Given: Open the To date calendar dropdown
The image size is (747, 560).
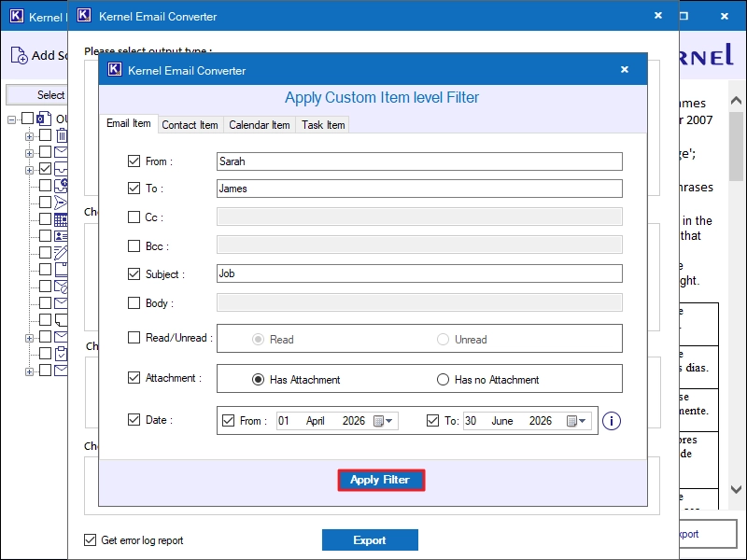Looking at the screenshot, I should point(576,421).
